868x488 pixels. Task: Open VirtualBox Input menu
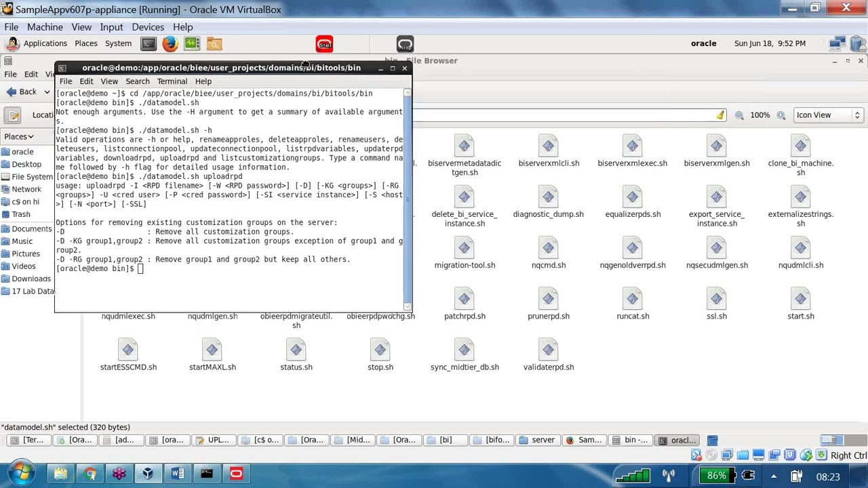coord(111,27)
